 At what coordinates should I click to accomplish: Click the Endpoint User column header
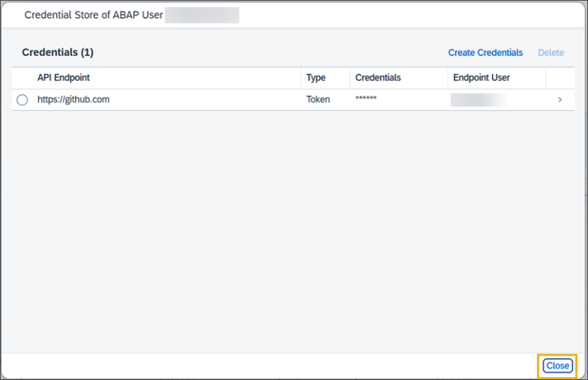coord(481,78)
